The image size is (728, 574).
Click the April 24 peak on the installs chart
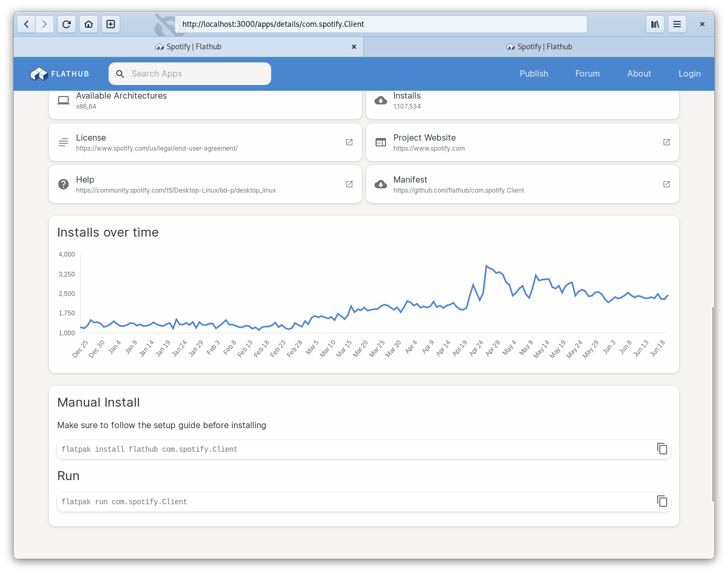coord(487,266)
